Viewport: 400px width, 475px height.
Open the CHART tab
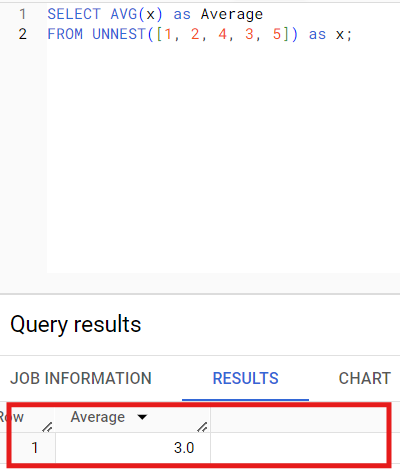[365, 378]
